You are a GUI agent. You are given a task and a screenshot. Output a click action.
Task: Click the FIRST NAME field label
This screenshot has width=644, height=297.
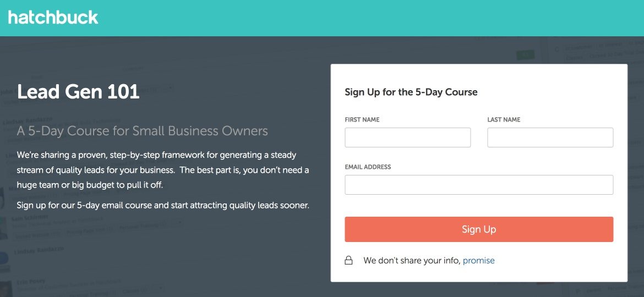tap(362, 119)
